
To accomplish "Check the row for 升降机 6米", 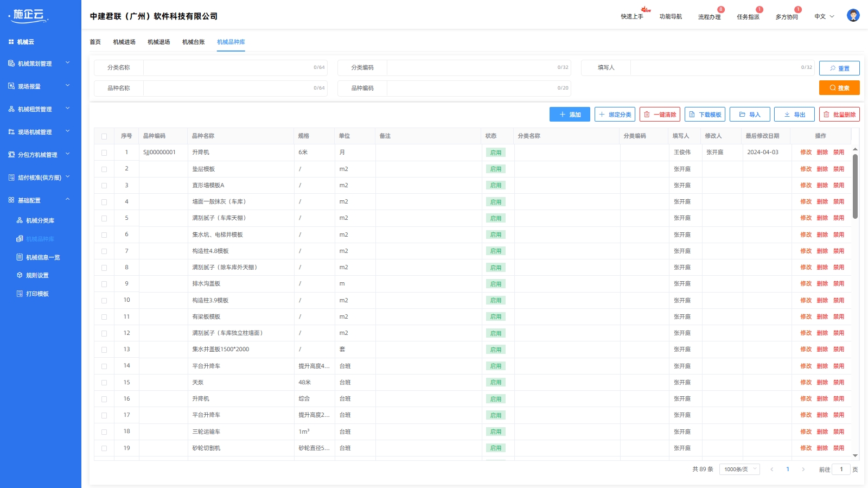I will click(104, 153).
